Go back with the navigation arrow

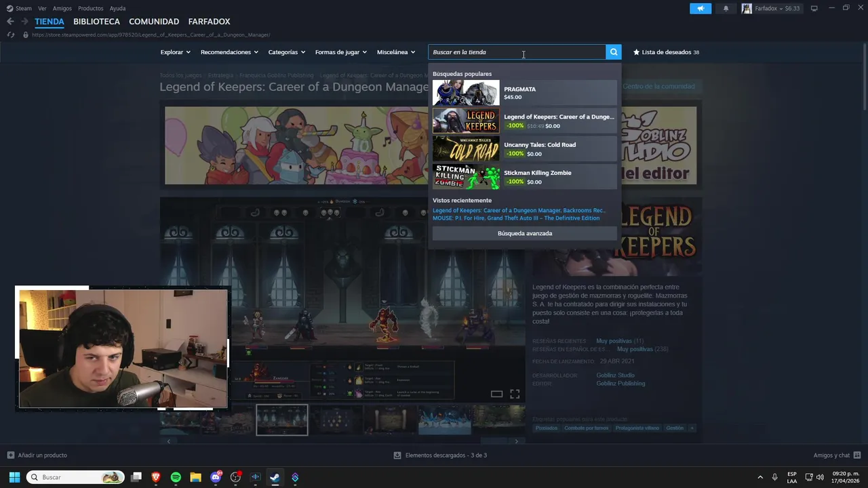10,22
